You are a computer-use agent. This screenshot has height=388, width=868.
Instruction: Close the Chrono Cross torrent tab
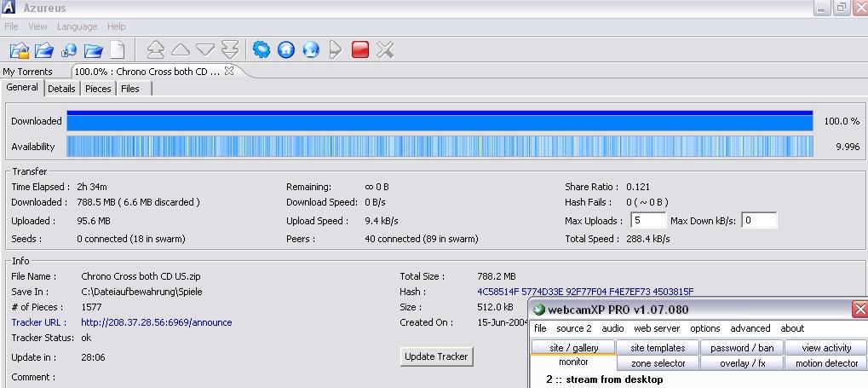229,71
